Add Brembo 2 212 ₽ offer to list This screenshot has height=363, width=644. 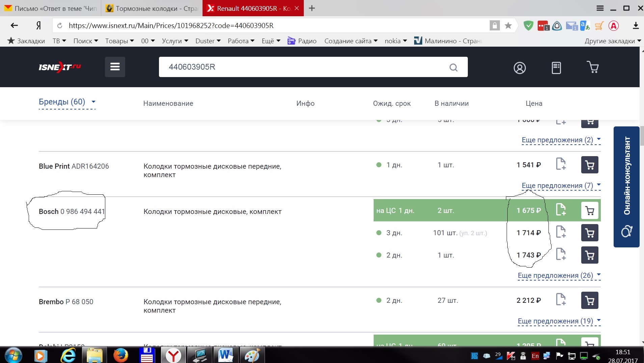coord(561,299)
